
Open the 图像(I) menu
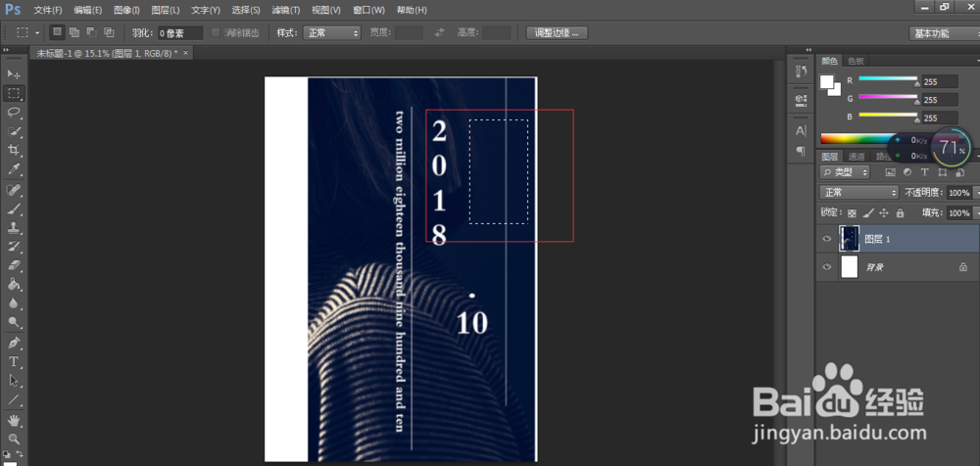tap(126, 10)
